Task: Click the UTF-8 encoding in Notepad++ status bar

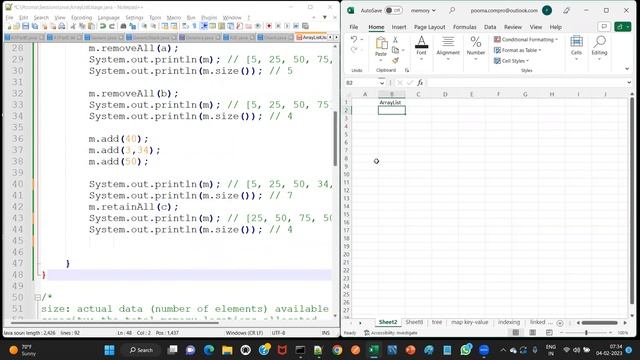Action: click(x=278, y=333)
